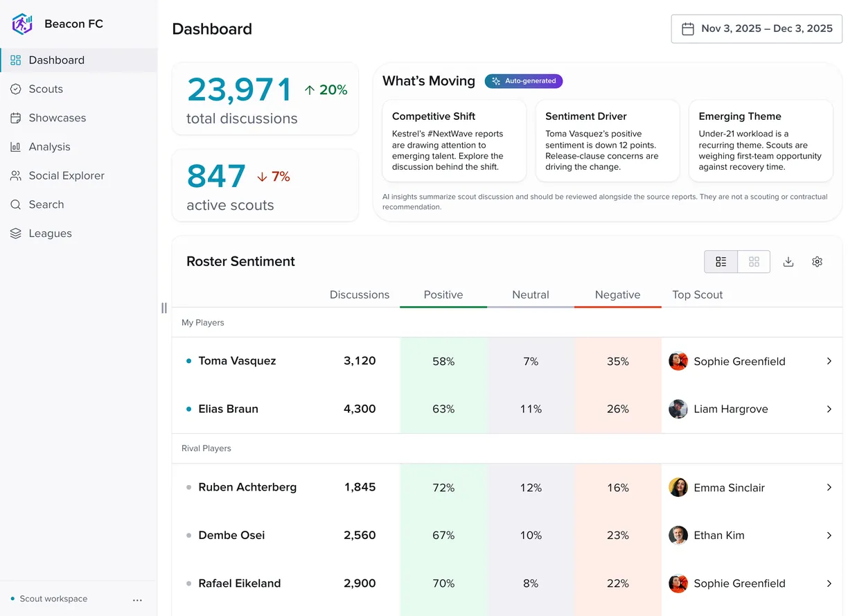Image resolution: width=866 pixels, height=616 pixels.
Task: Open the Nov 3 – Dec 3 date range picker
Action: pyautogui.click(x=757, y=29)
